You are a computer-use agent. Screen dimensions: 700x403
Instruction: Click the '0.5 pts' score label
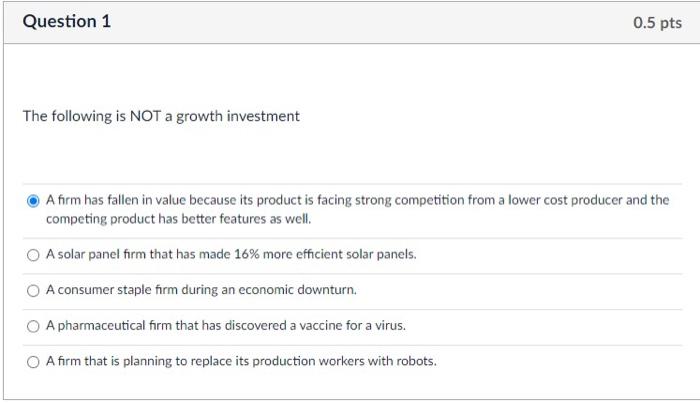point(657,23)
